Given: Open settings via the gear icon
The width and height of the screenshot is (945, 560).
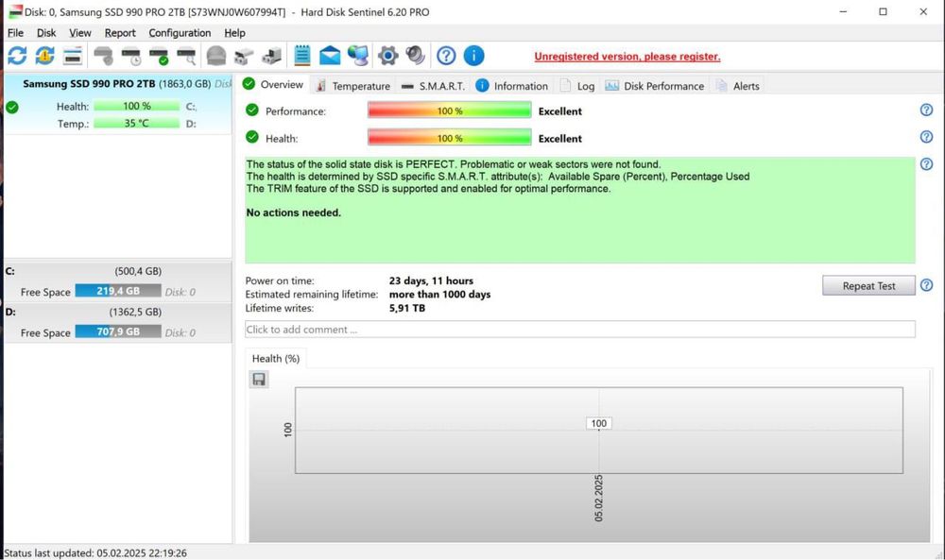Looking at the screenshot, I should coord(388,56).
